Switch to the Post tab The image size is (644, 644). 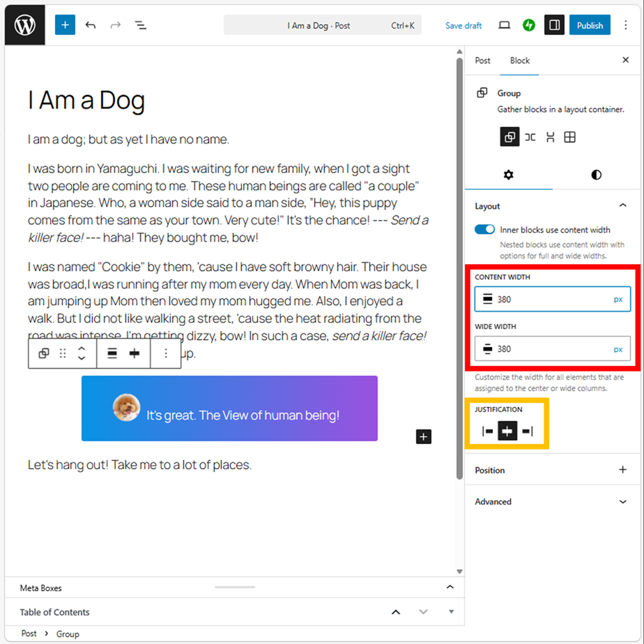[482, 61]
